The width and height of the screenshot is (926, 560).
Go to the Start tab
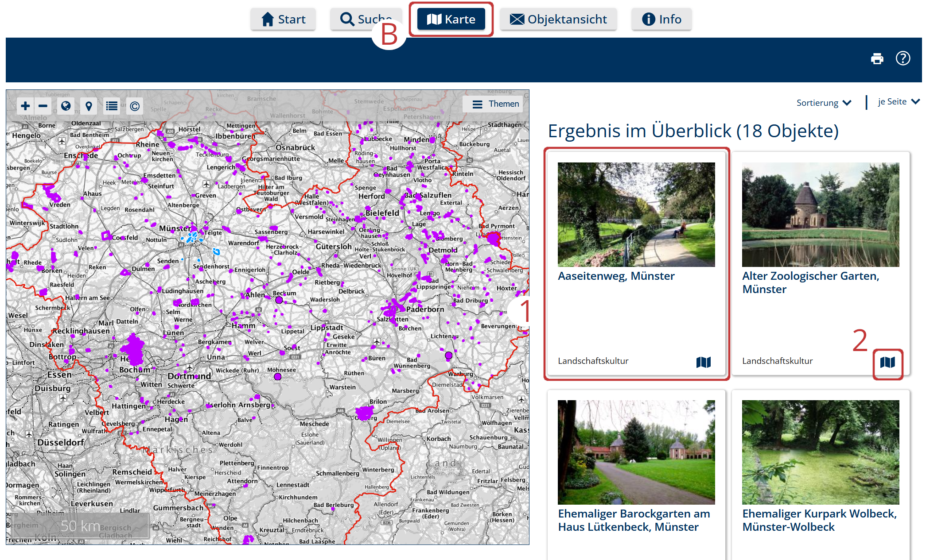tap(283, 19)
